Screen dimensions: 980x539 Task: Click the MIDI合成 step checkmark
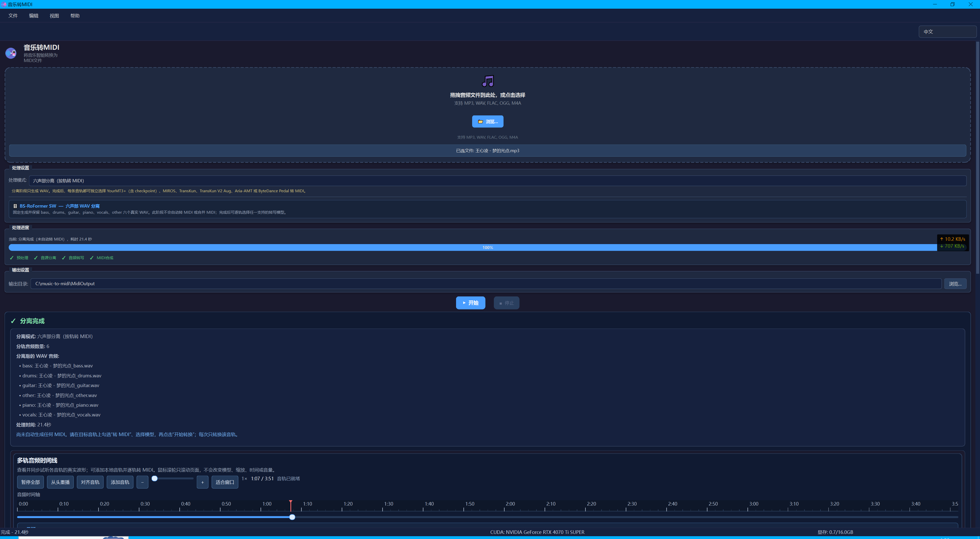coord(91,258)
